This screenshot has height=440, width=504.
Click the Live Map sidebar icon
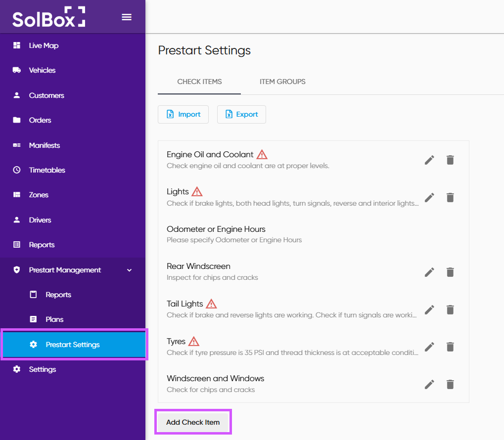point(17,45)
